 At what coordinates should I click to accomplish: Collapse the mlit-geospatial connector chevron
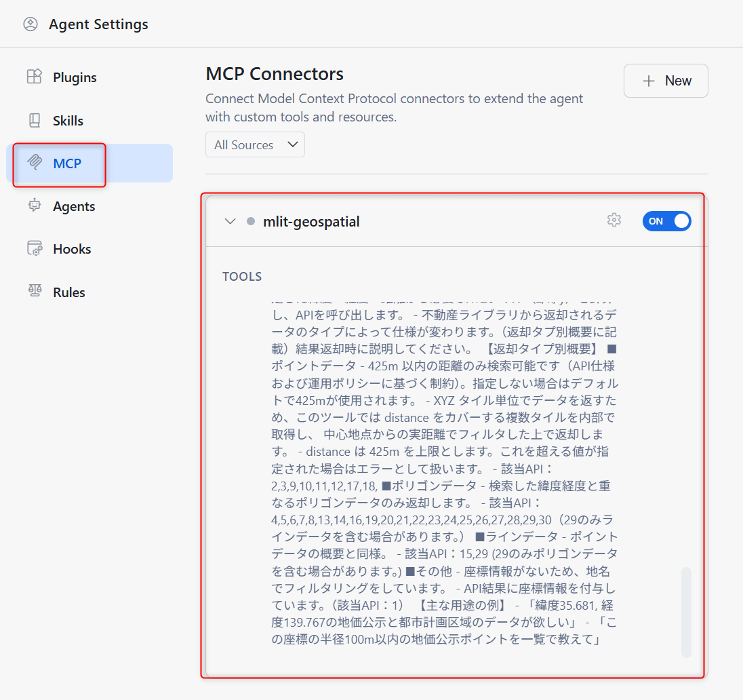[230, 221]
